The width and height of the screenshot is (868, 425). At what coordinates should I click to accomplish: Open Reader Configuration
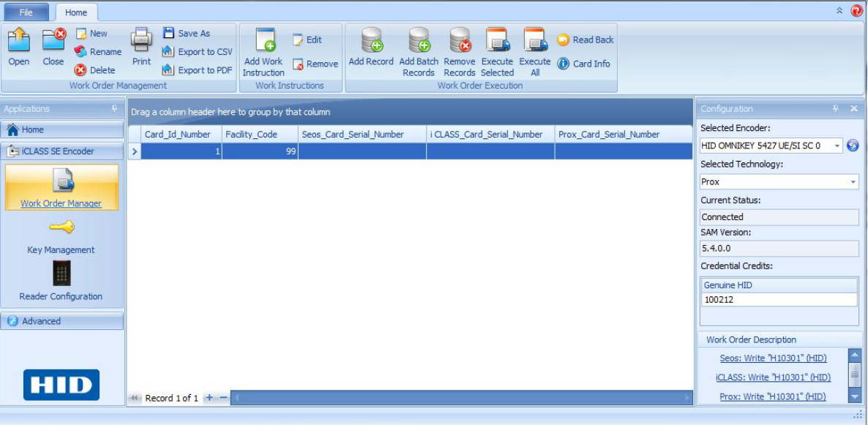click(61, 281)
